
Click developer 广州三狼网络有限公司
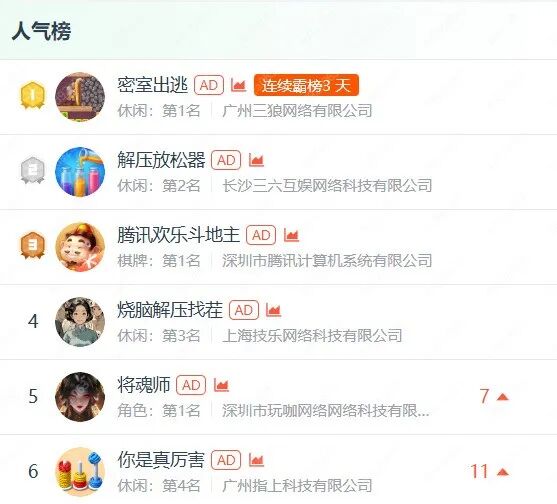click(297, 111)
